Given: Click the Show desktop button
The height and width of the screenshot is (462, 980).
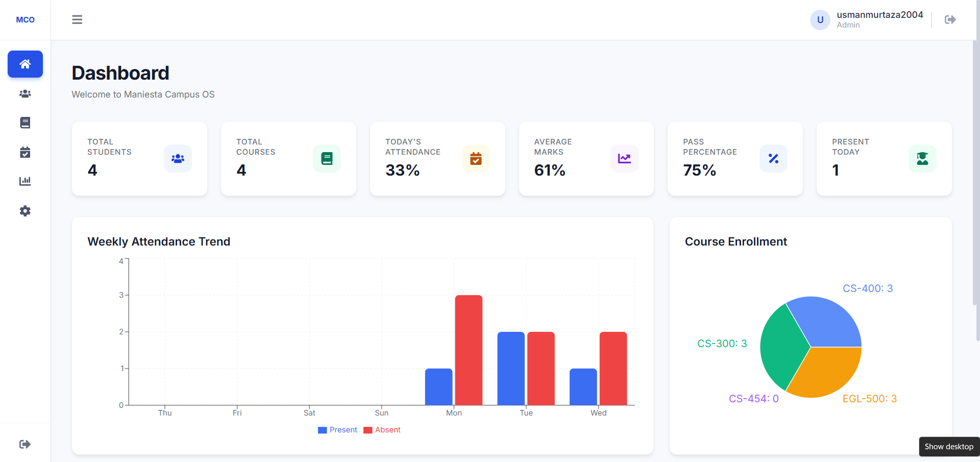Looking at the screenshot, I should 949,447.
